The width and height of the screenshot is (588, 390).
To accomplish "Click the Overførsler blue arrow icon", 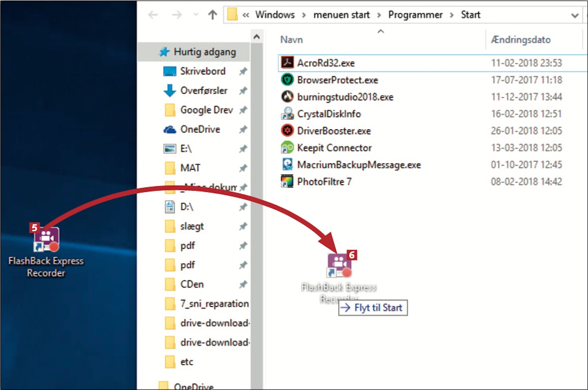I will 169,91.
